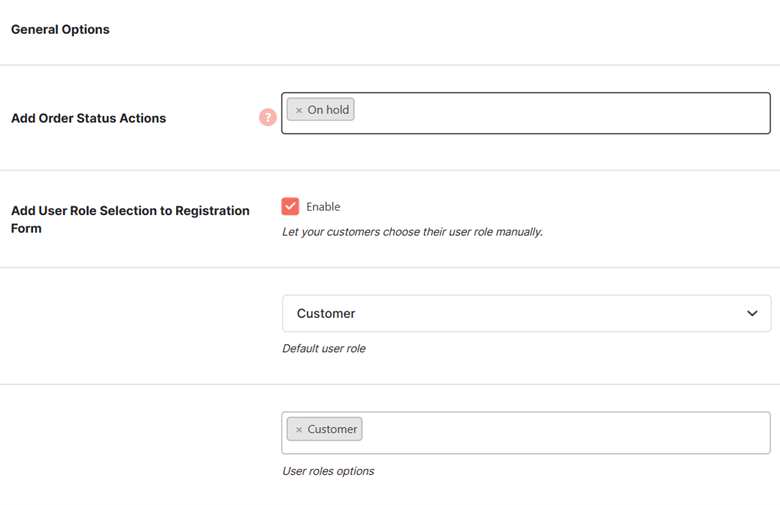
Task: Remove the Customer role tag
Action: [299, 430]
